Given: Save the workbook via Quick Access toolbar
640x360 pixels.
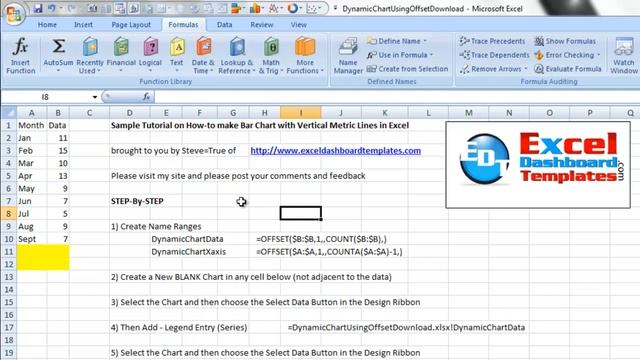Looking at the screenshot, I should pos(38,8).
